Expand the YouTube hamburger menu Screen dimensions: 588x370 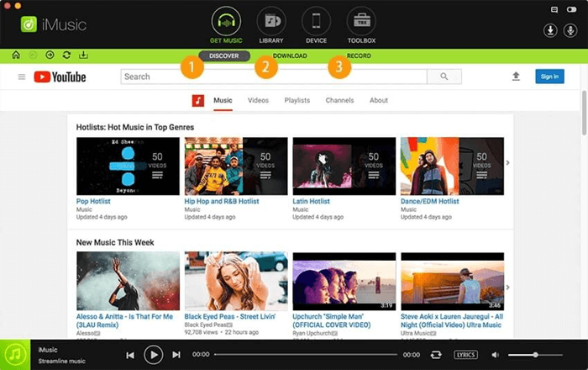[x=22, y=77]
